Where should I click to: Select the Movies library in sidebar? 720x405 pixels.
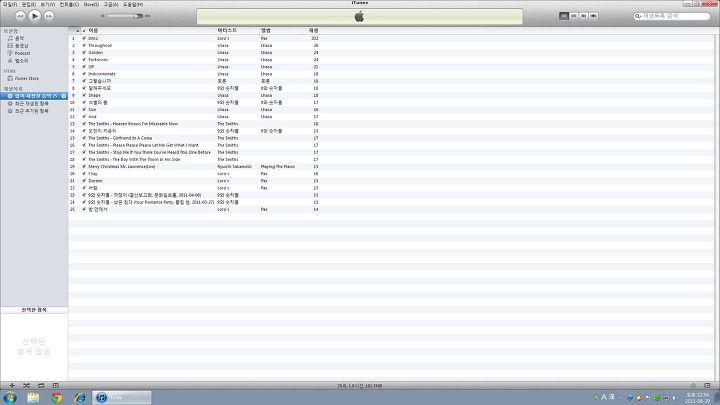(21, 46)
